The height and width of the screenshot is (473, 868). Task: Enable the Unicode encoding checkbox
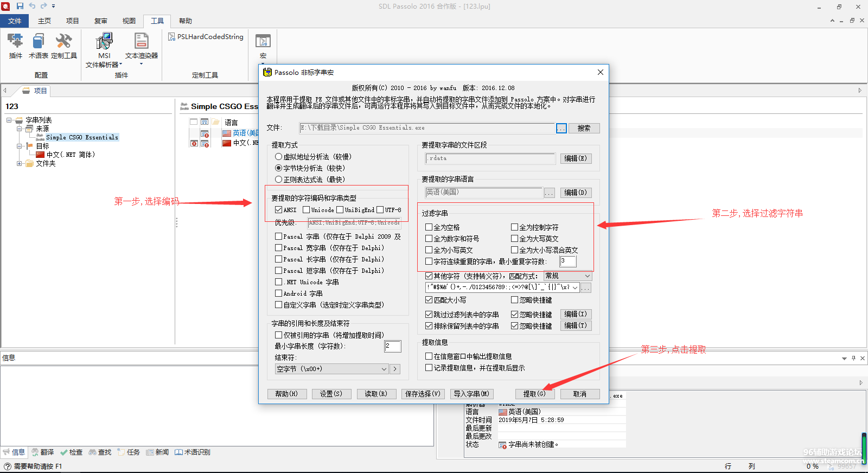307,210
